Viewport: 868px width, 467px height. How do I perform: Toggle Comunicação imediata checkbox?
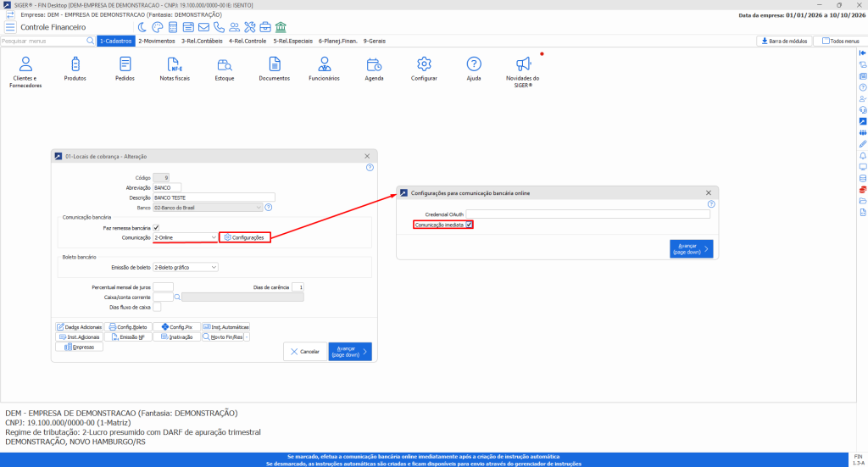(x=469, y=225)
